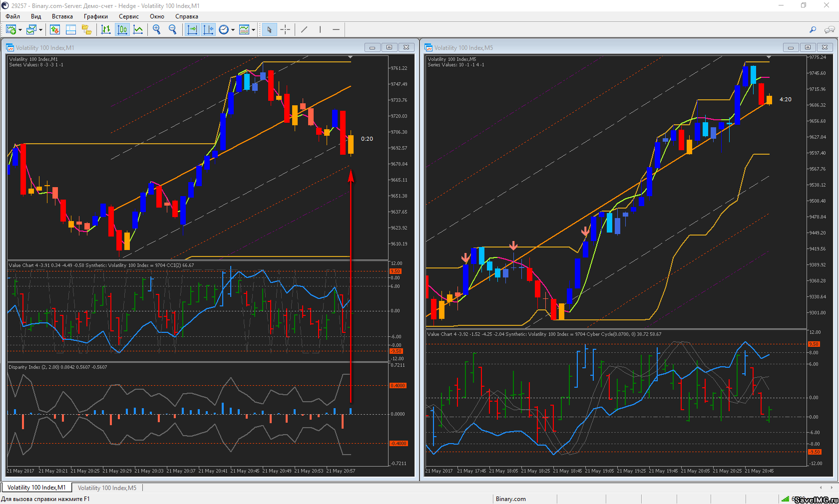Switch to Line Chart display
This screenshot has width=839, height=504.
point(138,30)
